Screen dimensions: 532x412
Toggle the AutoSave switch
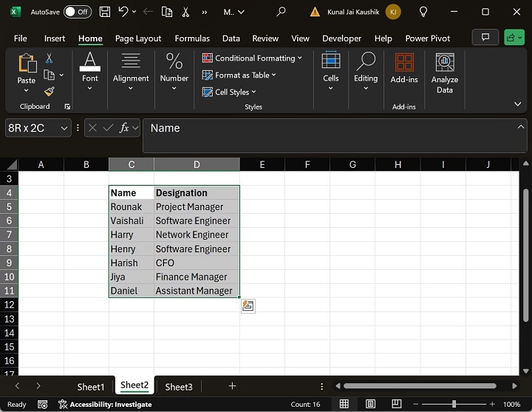pyautogui.click(x=78, y=12)
